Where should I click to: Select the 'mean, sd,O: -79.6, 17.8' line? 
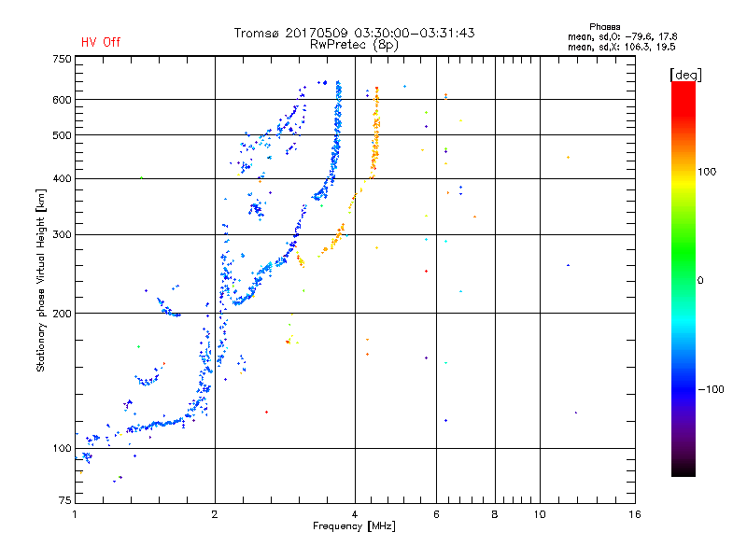(622, 36)
